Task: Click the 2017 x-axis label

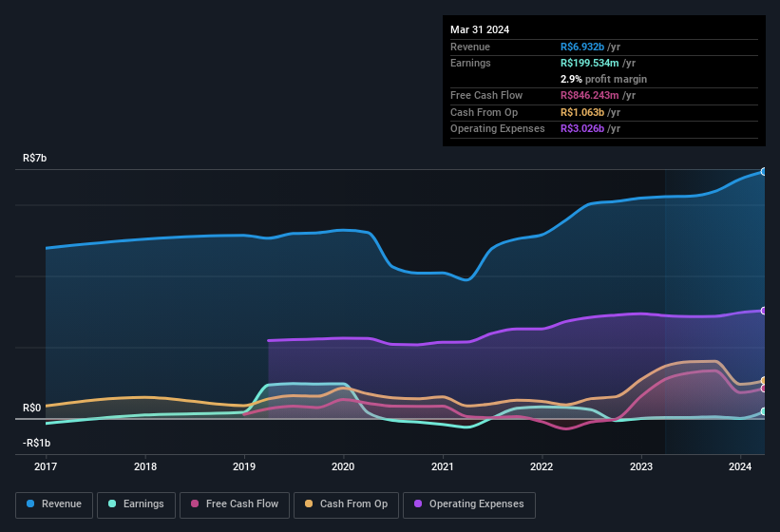Action: (x=46, y=466)
